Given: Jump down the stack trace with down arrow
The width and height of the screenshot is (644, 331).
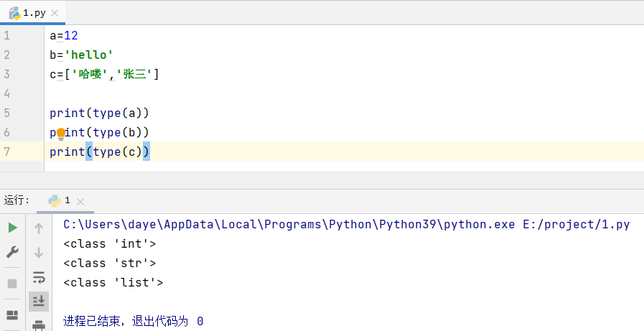Looking at the screenshot, I should click(x=39, y=252).
